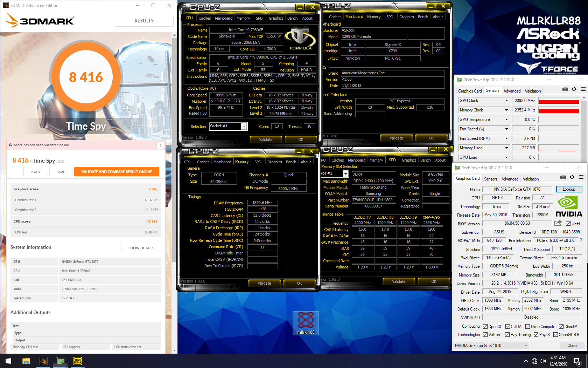Click SHOW DETAILS under System information
588x368 pixels.
click(141, 248)
